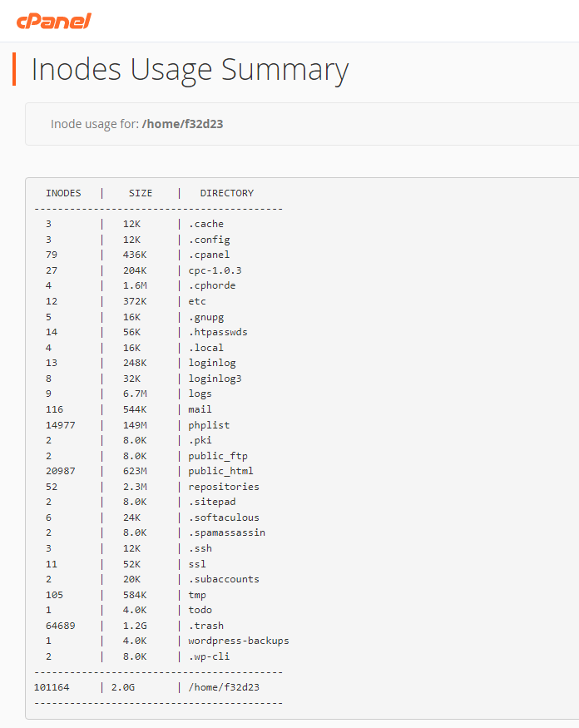The image size is (579, 728).
Task: Click the .local directory entry
Action: (x=206, y=348)
